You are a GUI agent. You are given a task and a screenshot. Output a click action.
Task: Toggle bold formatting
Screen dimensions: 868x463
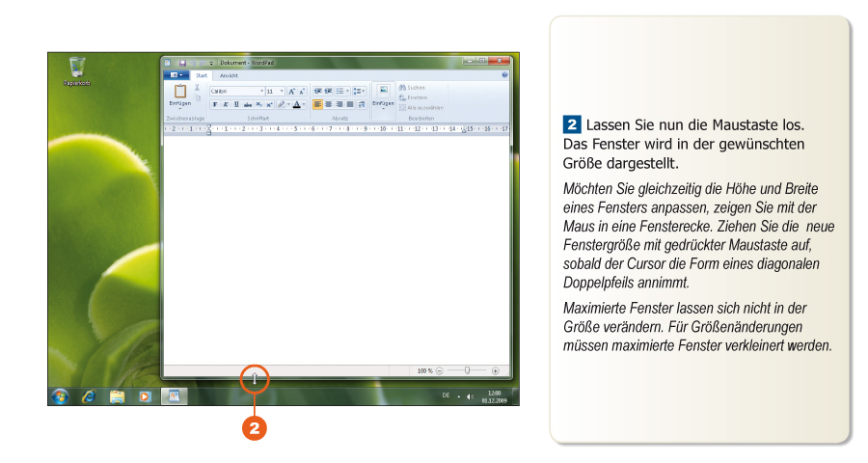pyautogui.click(x=215, y=104)
